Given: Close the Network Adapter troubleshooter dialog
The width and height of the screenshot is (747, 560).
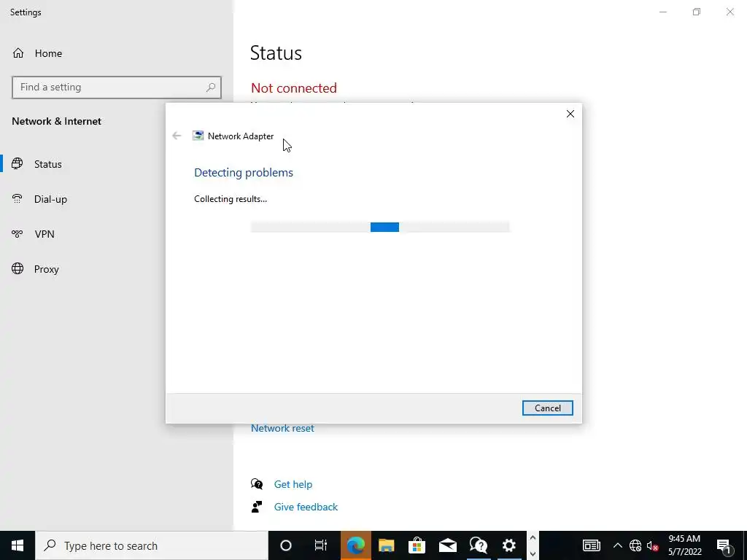Looking at the screenshot, I should pyautogui.click(x=570, y=114).
